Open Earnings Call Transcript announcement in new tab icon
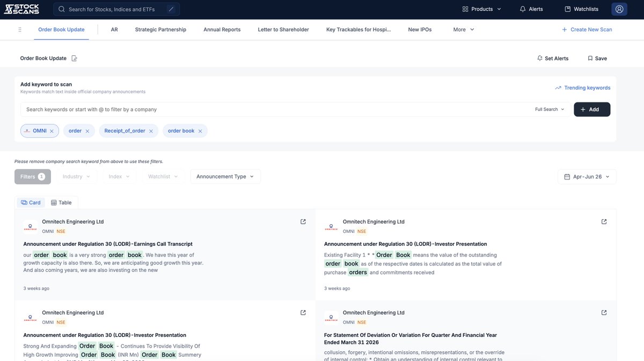The image size is (644, 361). pyautogui.click(x=303, y=222)
